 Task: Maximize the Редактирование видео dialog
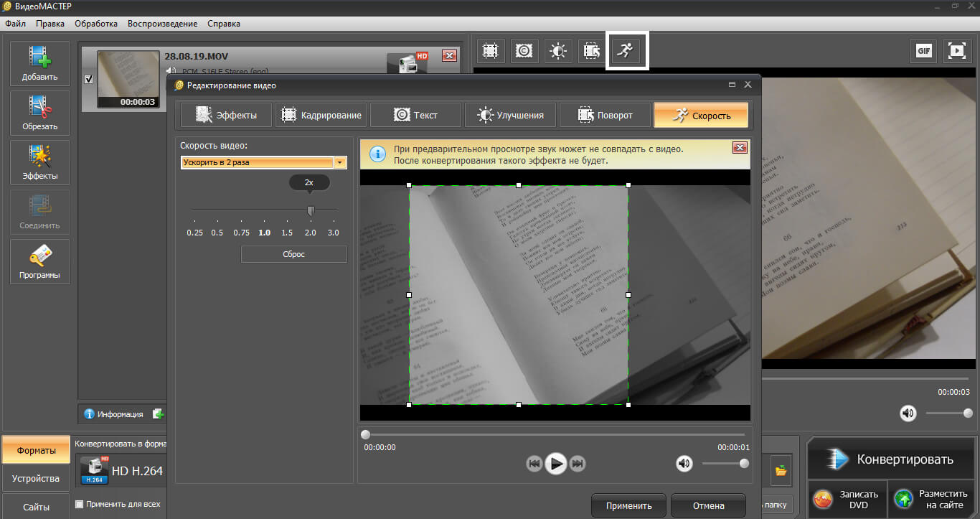coord(732,85)
